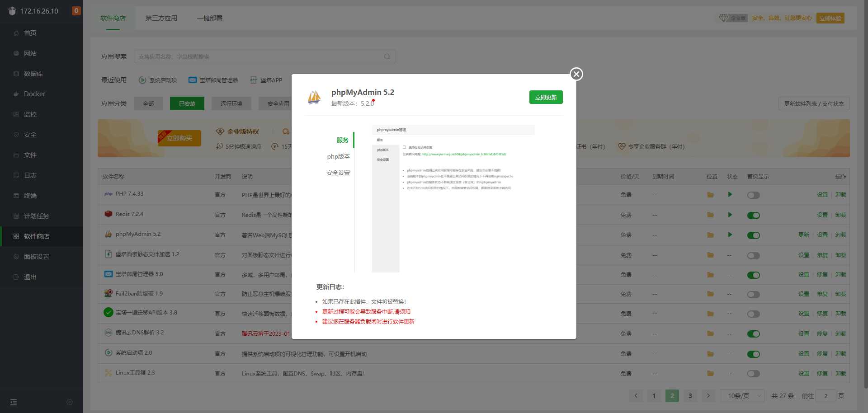Toggle homepage display for 宝塔邮局管理器 5.0

(754, 275)
